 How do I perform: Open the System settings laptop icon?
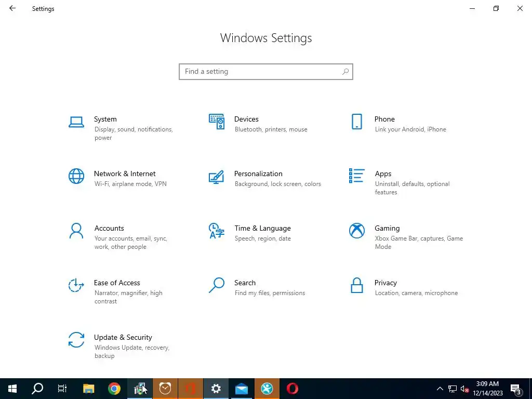[x=76, y=122]
